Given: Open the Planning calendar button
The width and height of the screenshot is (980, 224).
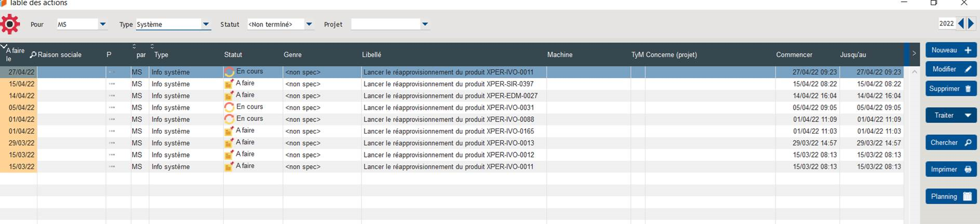Looking at the screenshot, I should (950, 196).
